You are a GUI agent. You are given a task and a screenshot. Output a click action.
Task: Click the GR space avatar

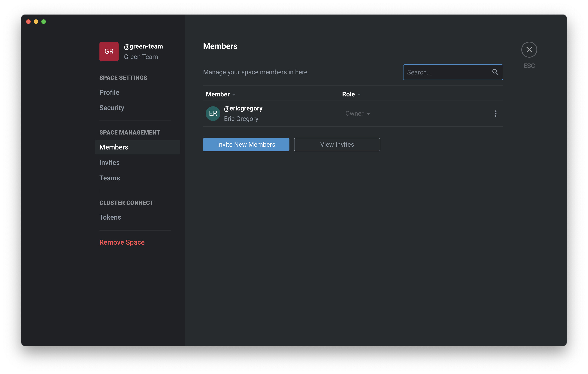coord(109,52)
